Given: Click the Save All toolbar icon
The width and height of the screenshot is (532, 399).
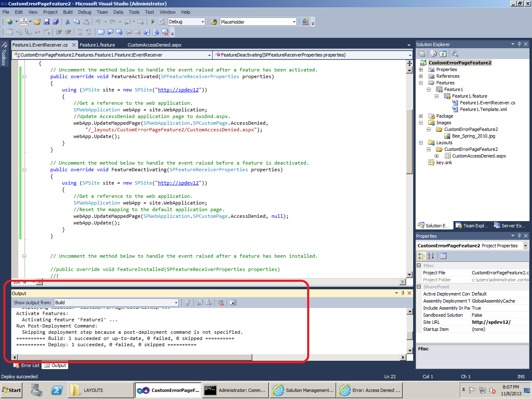Looking at the screenshot, I should [56, 22].
